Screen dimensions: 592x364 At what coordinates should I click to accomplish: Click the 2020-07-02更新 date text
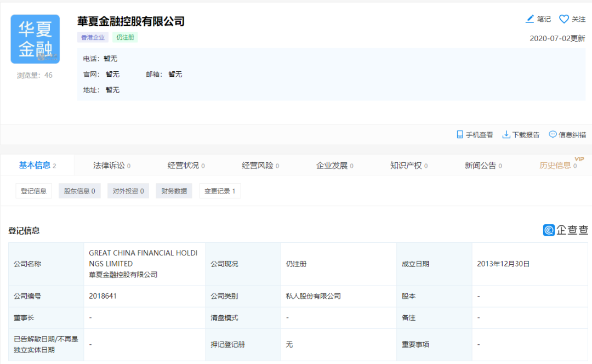pos(557,38)
